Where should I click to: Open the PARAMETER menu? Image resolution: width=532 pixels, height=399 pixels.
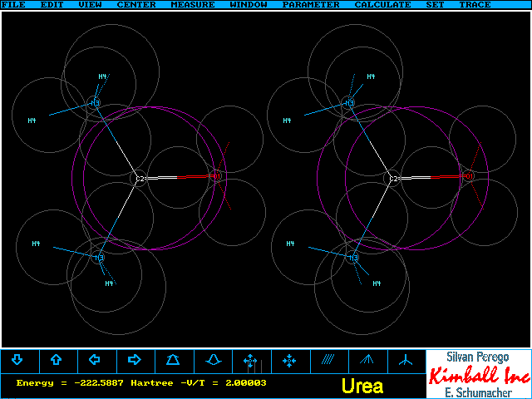[x=311, y=5]
